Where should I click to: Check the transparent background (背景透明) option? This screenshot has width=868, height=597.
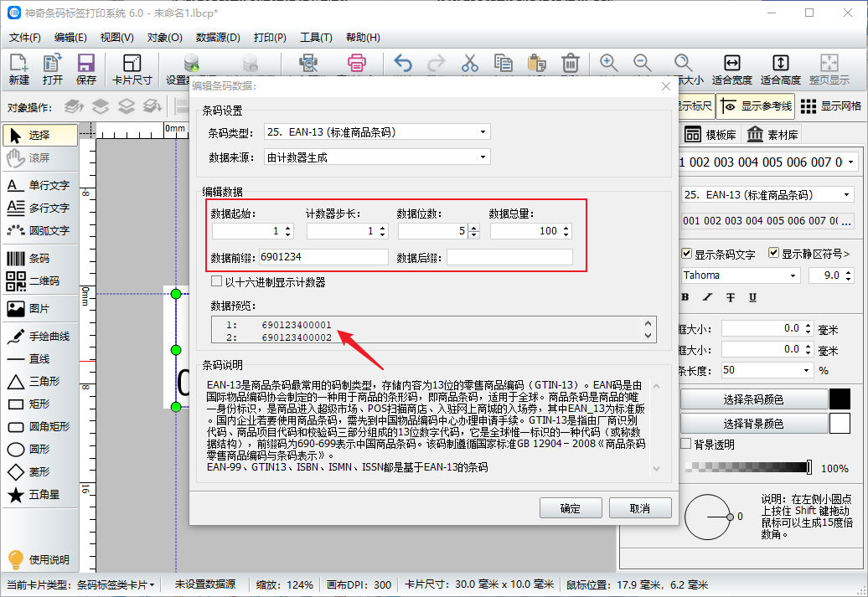pyautogui.click(x=686, y=445)
